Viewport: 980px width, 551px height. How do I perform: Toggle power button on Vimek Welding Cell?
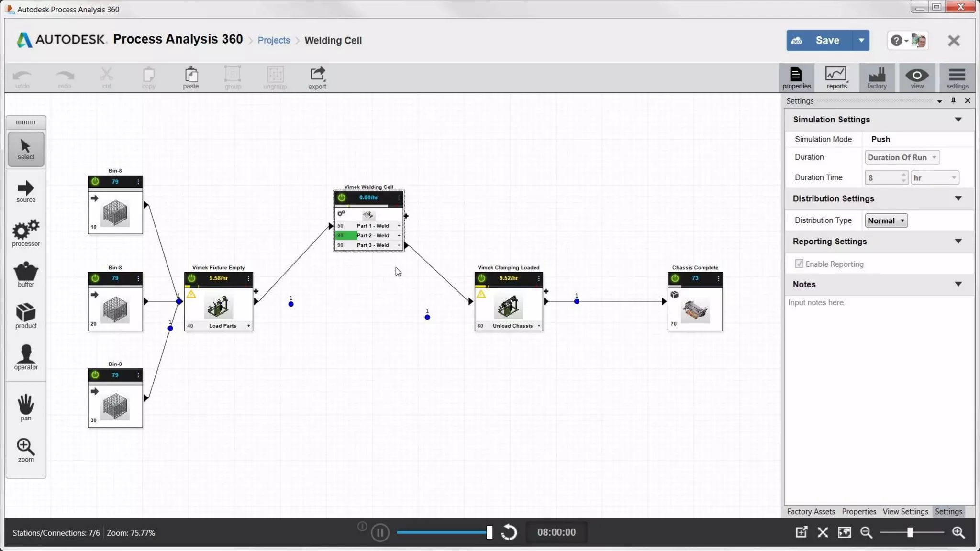[x=342, y=198]
